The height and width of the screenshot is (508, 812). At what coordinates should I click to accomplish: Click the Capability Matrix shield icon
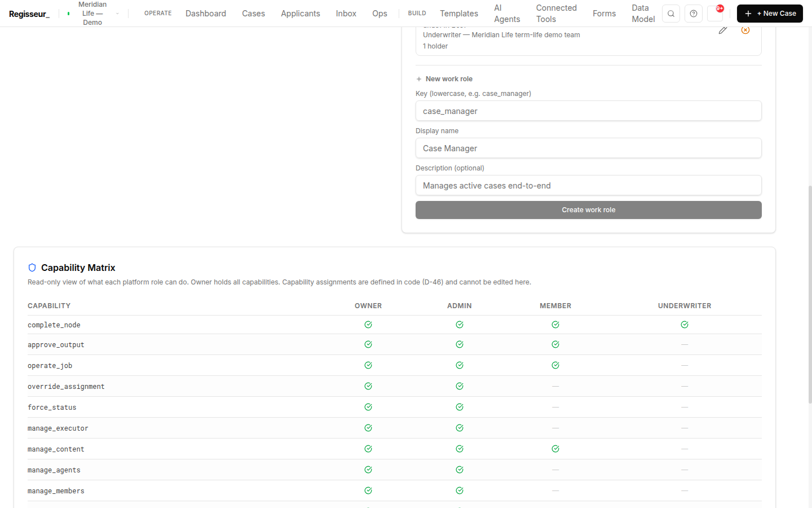point(32,268)
